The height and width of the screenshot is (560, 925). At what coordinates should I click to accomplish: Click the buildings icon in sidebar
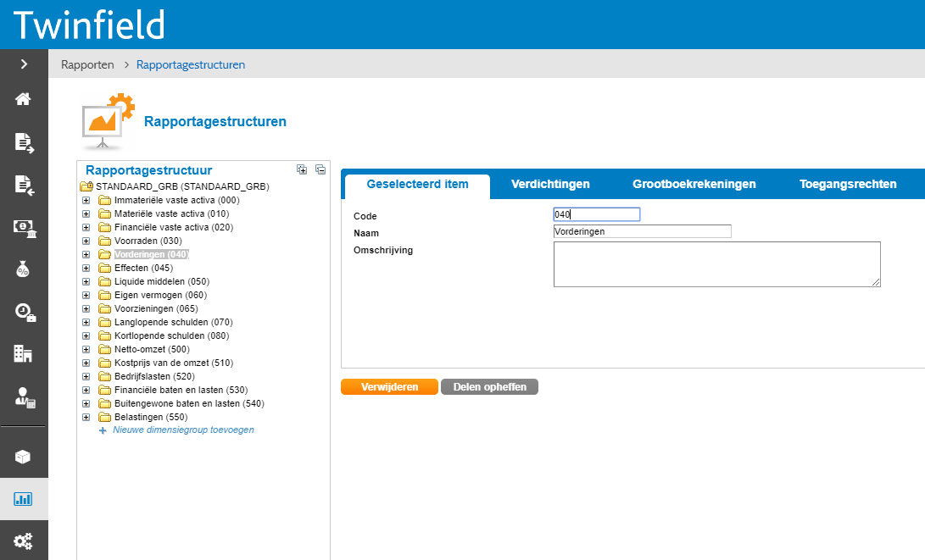pos(24,354)
